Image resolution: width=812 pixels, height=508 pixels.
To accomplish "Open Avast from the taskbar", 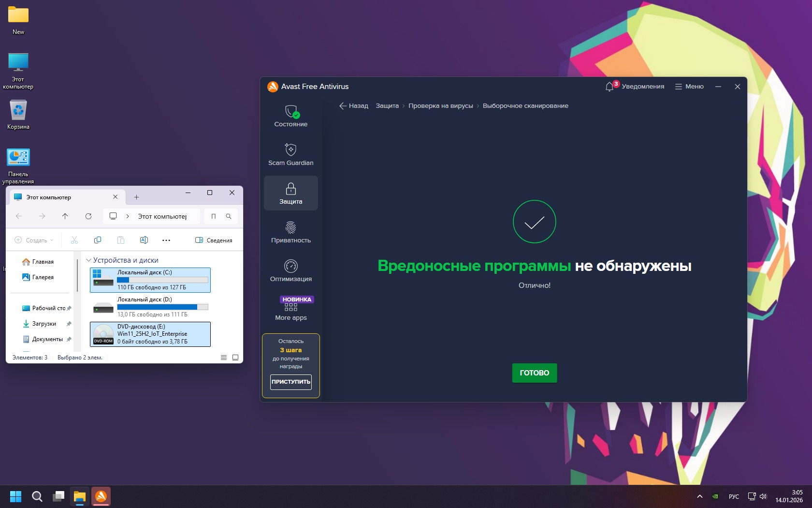I will [x=101, y=496].
